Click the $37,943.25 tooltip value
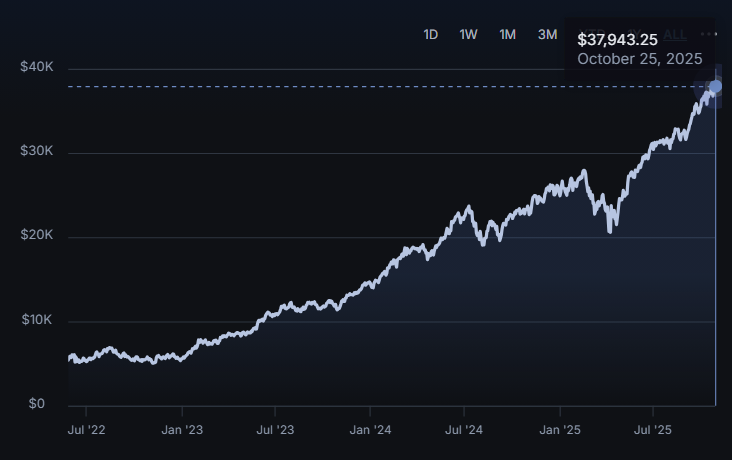This screenshot has width=732, height=460. coord(617,40)
